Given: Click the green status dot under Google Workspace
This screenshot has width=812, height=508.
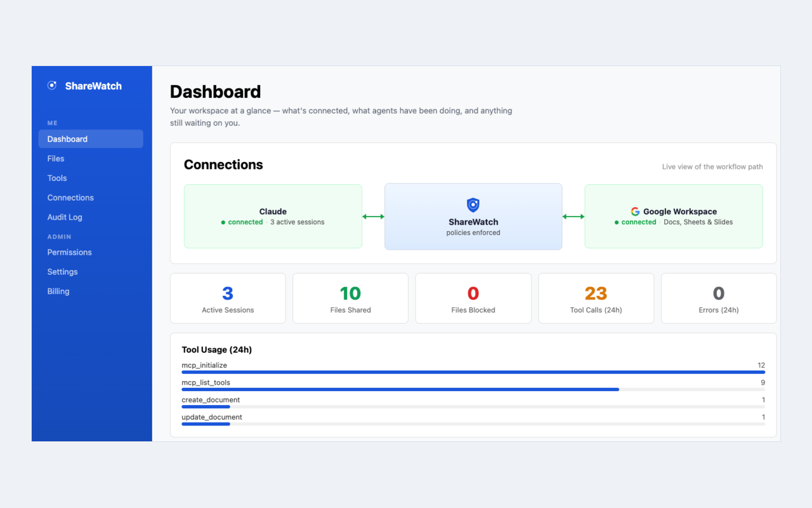Looking at the screenshot, I should coord(617,222).
